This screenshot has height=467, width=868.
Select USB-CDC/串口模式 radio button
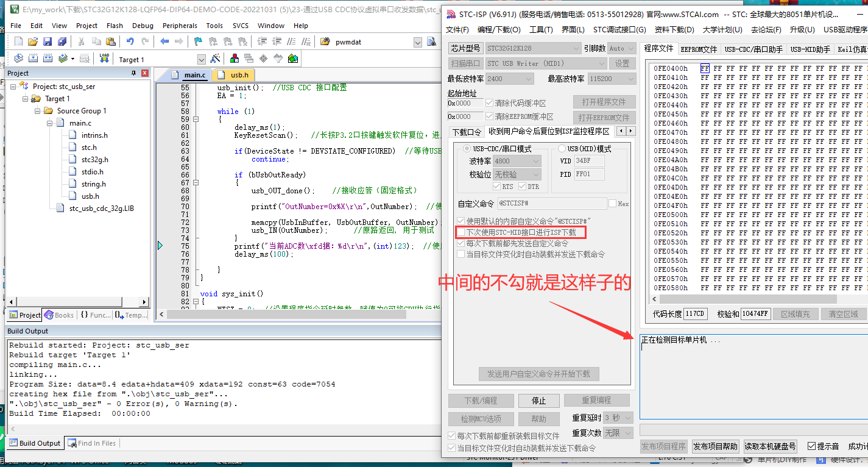tap(467, 149)
